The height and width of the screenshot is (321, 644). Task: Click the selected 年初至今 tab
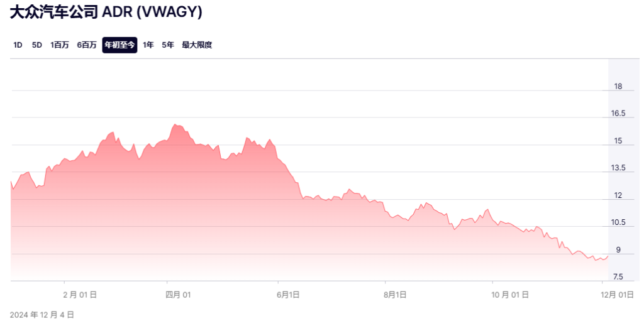tap(119, 45)
